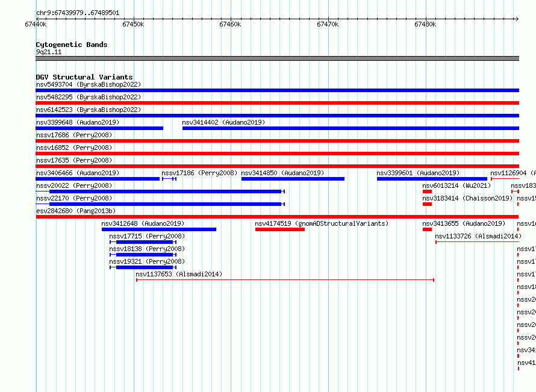This screenshot has width=536, height=392.
Task: Click the red bar under nsv5482295
Action: click(x=277, y=103)
